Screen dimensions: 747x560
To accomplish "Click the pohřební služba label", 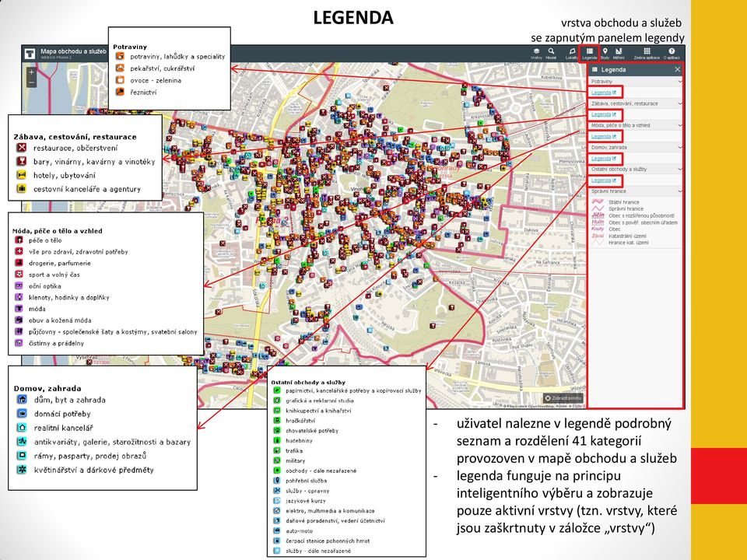I will coord(306,481).
